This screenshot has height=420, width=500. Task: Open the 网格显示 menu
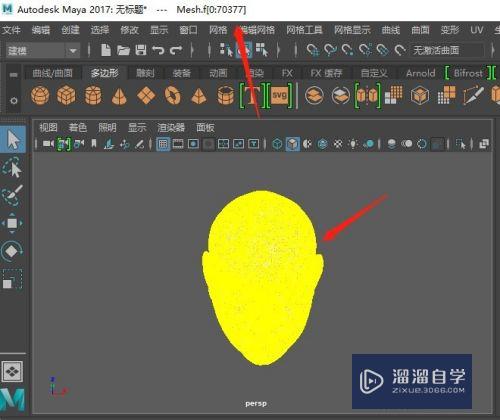pos(352,30)
